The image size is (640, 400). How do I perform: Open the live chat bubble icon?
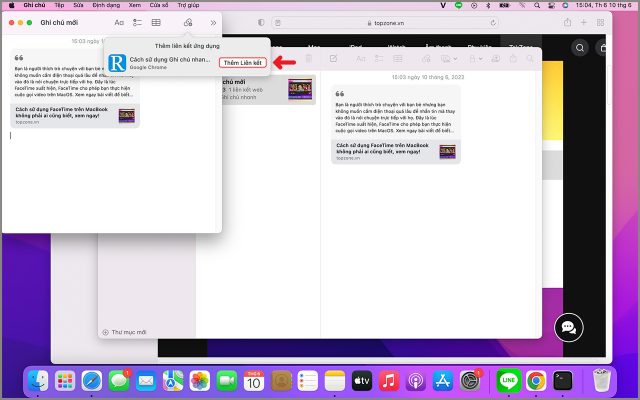coord(568,326)
